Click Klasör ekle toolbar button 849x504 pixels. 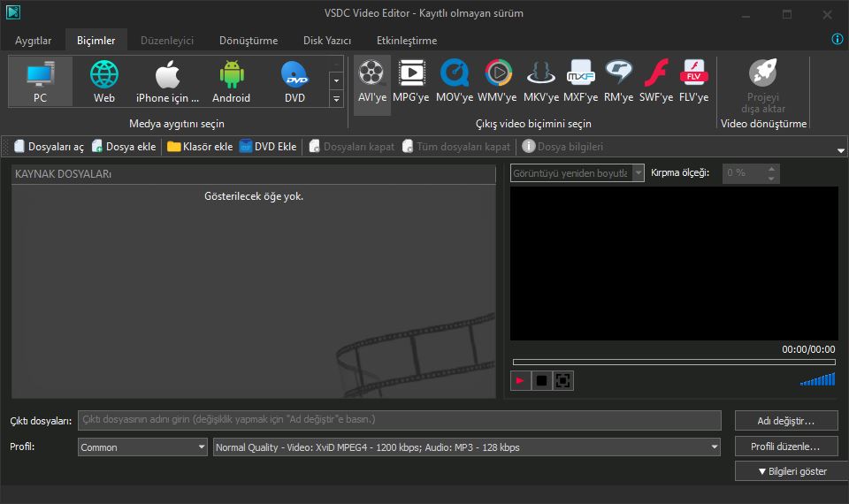[200, 146]
